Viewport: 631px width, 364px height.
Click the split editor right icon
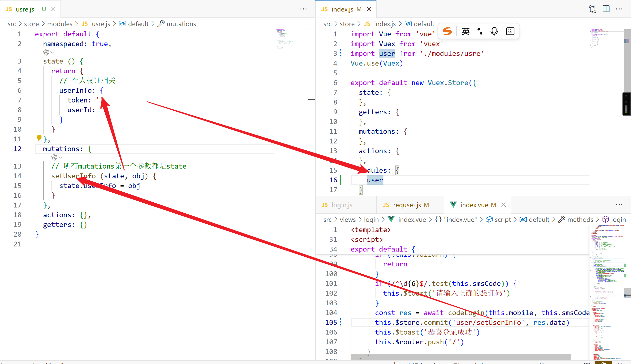click(606, 9)
